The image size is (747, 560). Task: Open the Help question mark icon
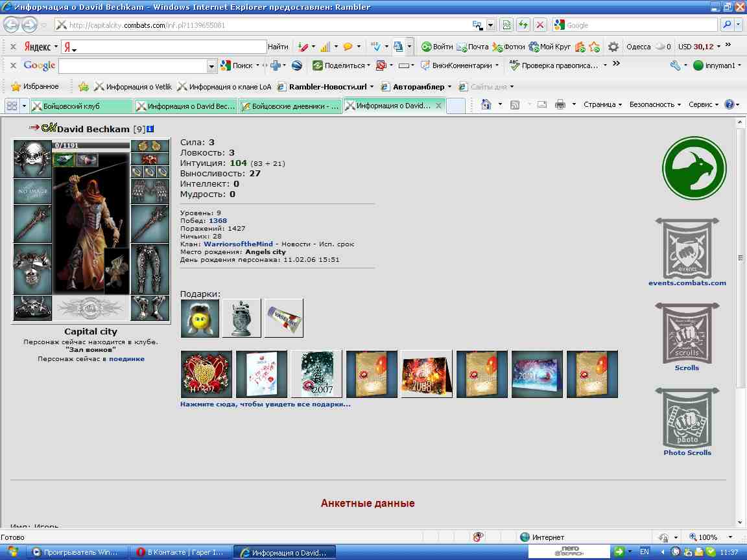(x=729, y=104)
